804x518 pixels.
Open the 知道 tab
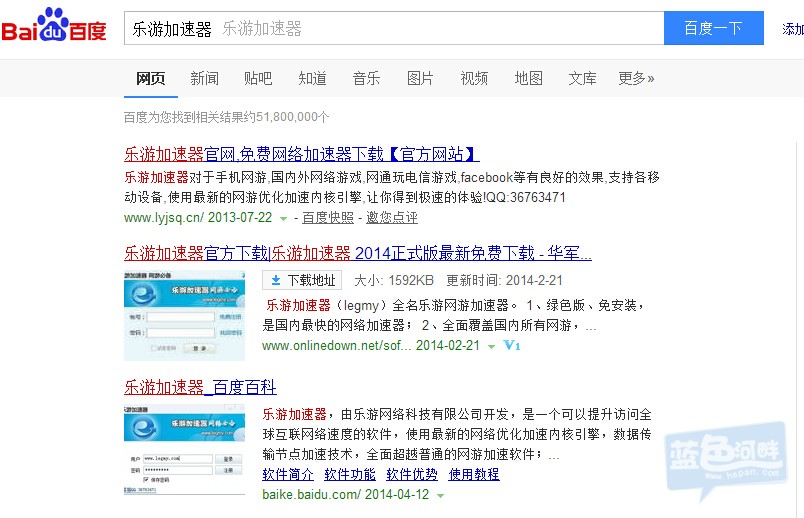point(312,78)
